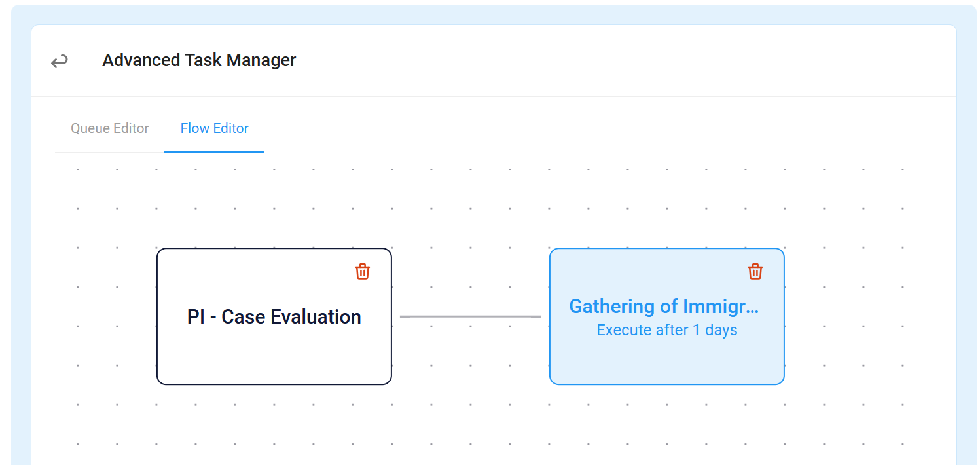Click the back arrow icon
Screen dimensions: 980x465
click(x=60, y=62)
